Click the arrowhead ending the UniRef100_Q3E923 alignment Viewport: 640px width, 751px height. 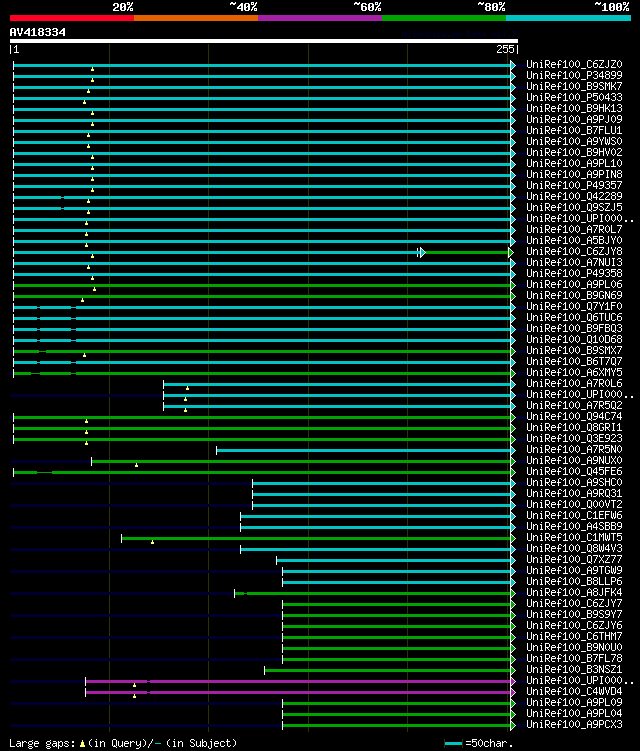click(513, 440)
